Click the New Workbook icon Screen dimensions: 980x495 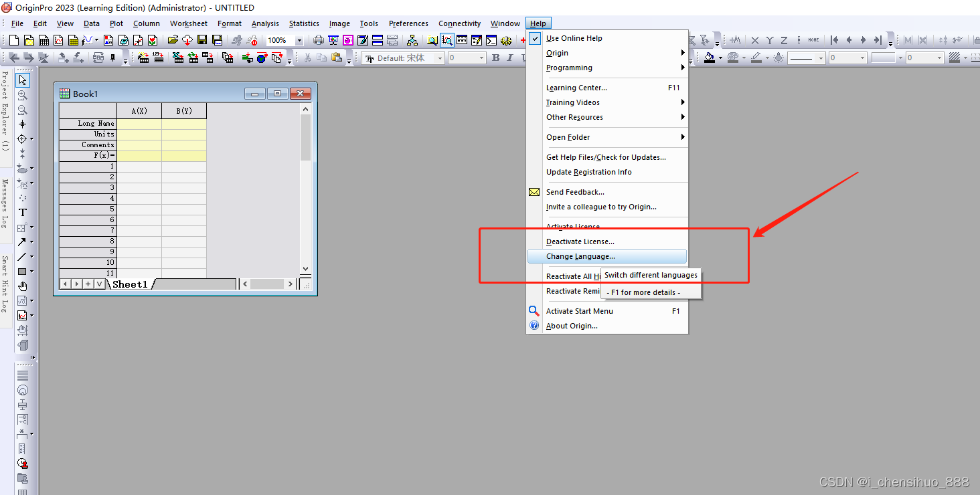coord(43,40)
